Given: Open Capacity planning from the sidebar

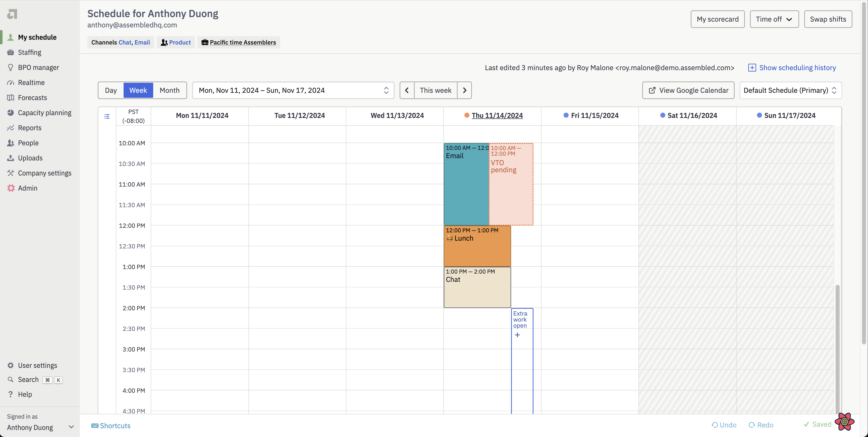Looking at the screenshot, I should pos(45,113).
